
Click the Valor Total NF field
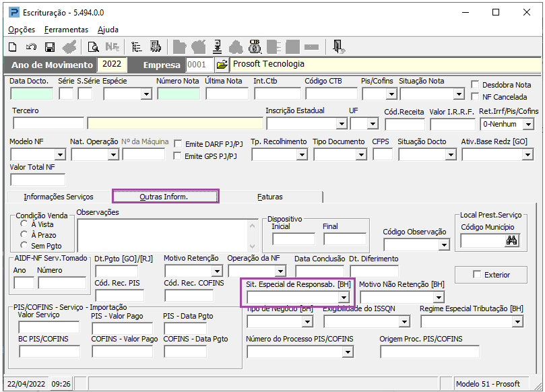[x=38, y=180]
